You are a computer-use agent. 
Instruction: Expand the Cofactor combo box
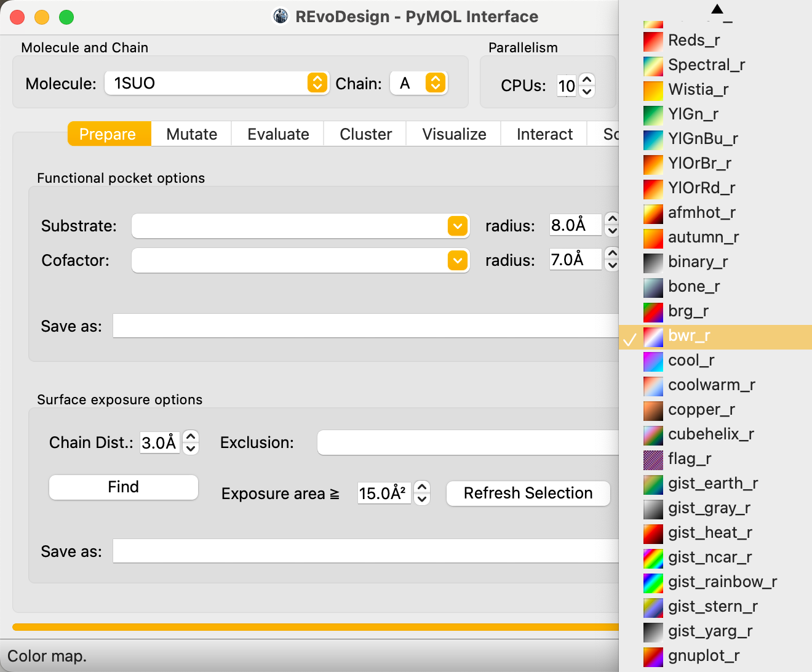pyautogui.click(x=458, y=260)
